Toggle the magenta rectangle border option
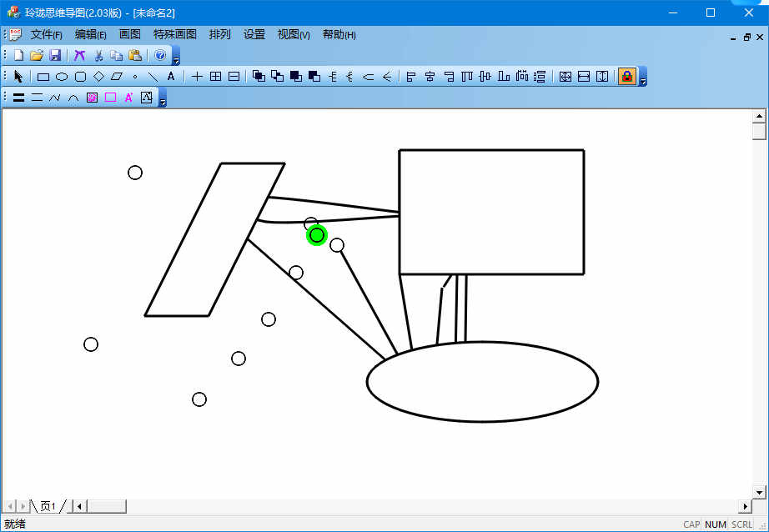Image resolution: width=769 pixels, height=532 pixels. click(110, 98)
